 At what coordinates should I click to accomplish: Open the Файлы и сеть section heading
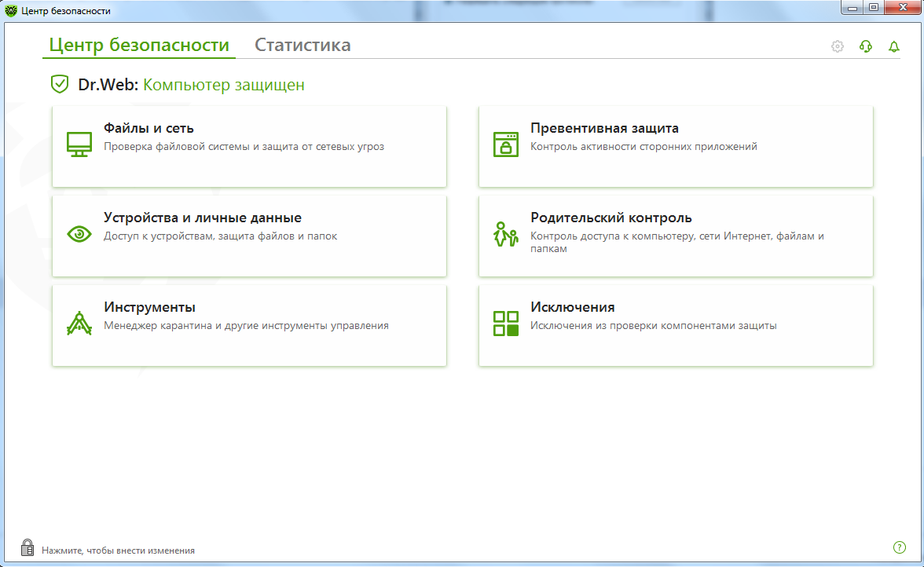[148, 128]
